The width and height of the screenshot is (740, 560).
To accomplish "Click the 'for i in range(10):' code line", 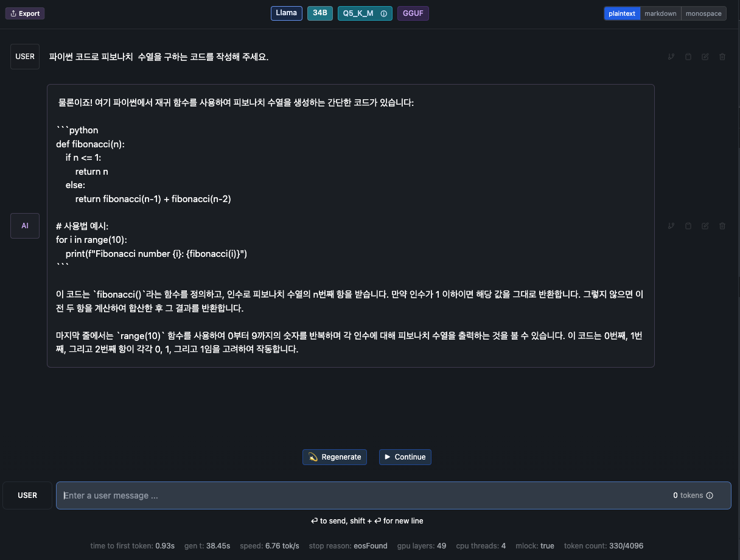I will pyautogui.click(x=91, y=240).
